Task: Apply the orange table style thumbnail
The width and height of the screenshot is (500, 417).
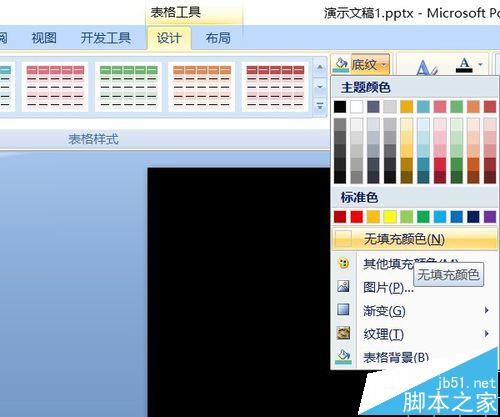Action: [202, 87]
